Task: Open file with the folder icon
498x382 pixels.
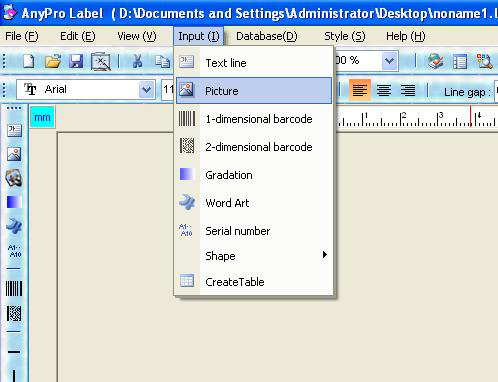Action: pyautogui.click(x=53, y=61)
